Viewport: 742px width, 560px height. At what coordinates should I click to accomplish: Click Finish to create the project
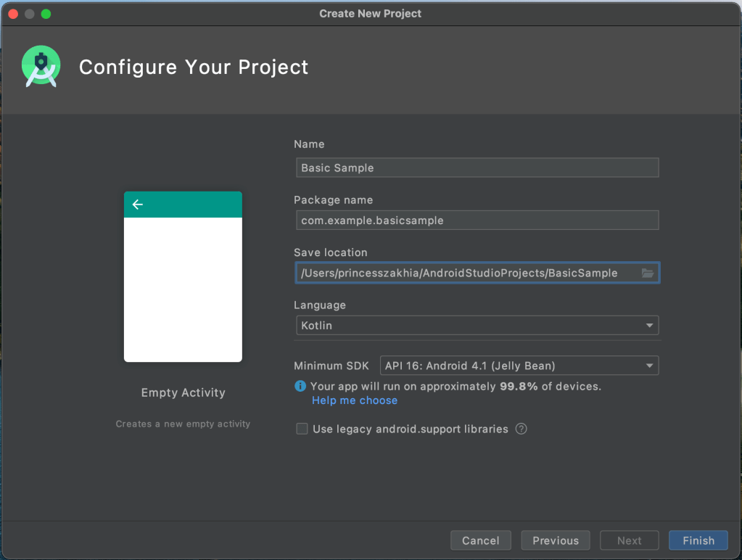tap(698, 540)
